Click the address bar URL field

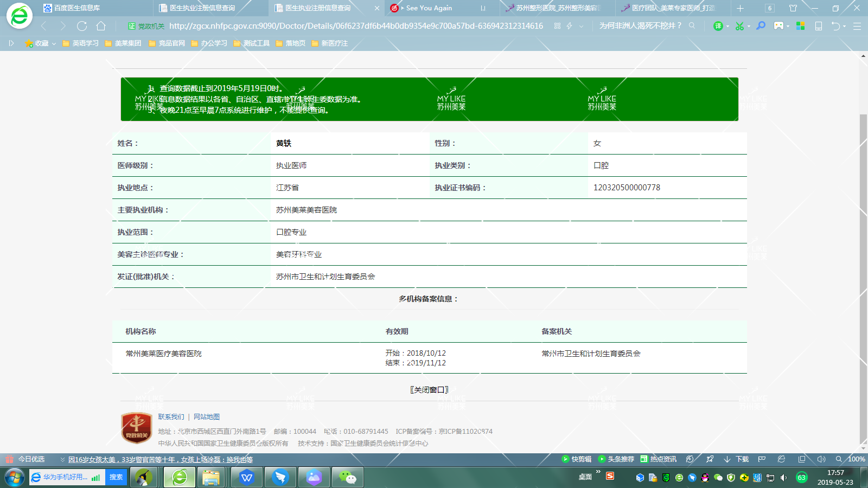[355, 26]
